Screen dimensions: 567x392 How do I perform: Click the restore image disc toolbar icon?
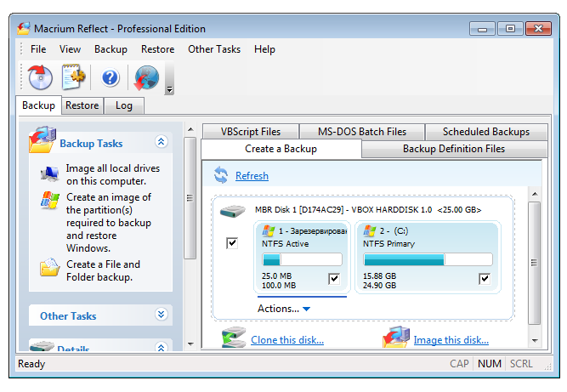point(40,77)
